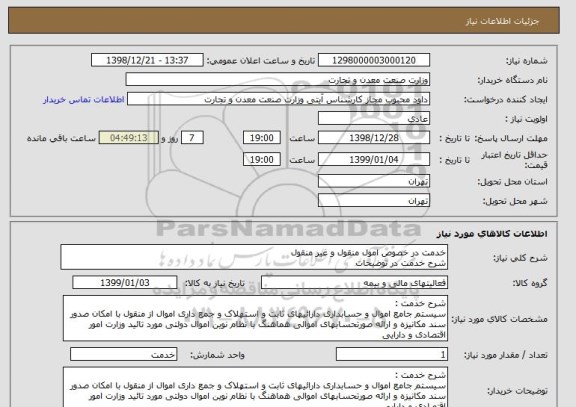Select response deadline date 1398/12/28
The height and width of the screenshot is (407, 576).
tap(374, 138)
